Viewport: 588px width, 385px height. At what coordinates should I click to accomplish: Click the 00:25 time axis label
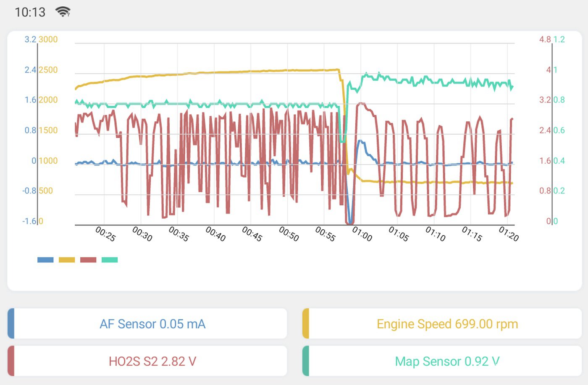[x=105, y=234]
